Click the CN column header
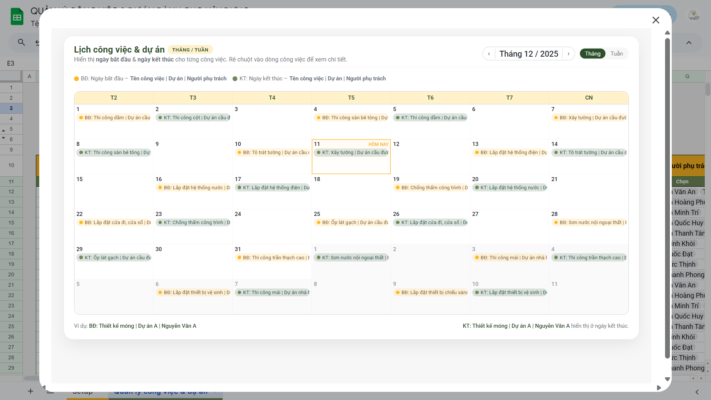The width and height of the screenshot is (711, 400). point(588,98)
